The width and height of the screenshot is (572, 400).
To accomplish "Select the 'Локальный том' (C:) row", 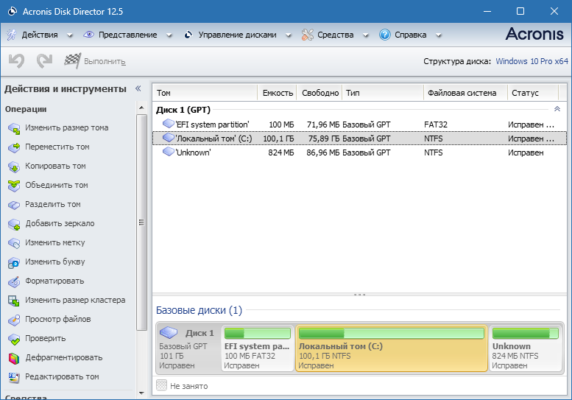I will (x=359, y=139).
